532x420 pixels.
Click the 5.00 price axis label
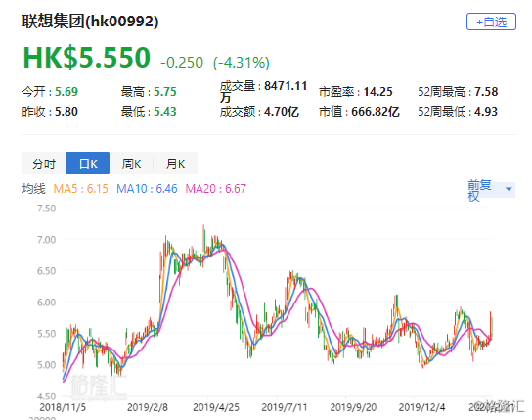click(47, 365)
